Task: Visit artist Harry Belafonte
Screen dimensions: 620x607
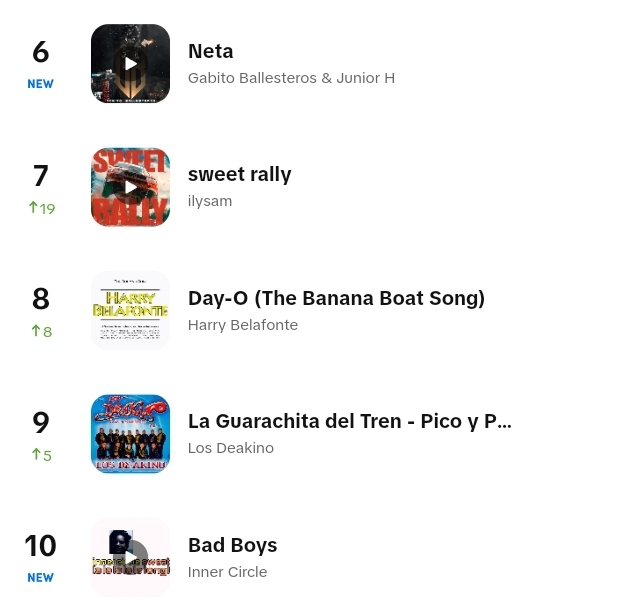Action: [x=243, y=325]
